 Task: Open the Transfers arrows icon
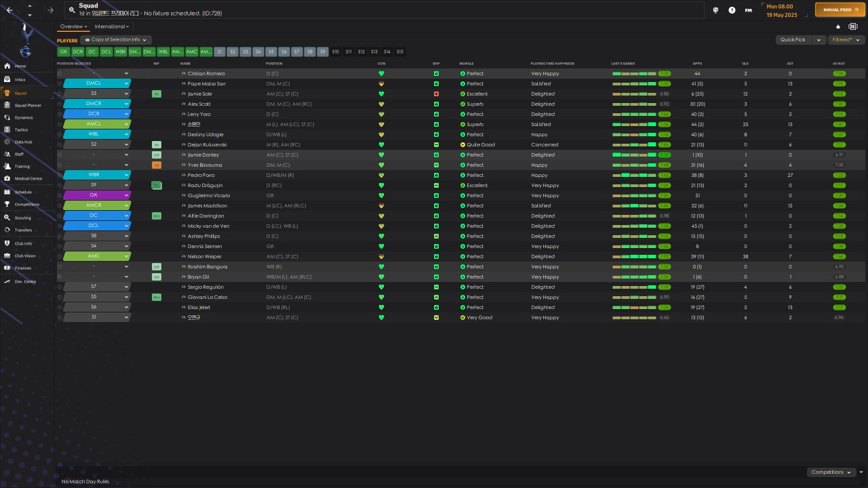point(7,230)
